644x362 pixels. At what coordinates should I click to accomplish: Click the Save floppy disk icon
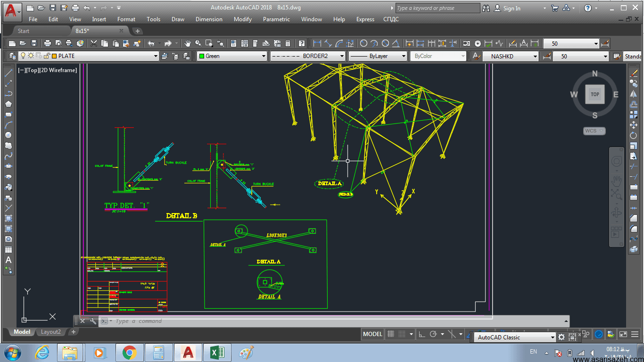pyautogui.click(x=33, y=43)
